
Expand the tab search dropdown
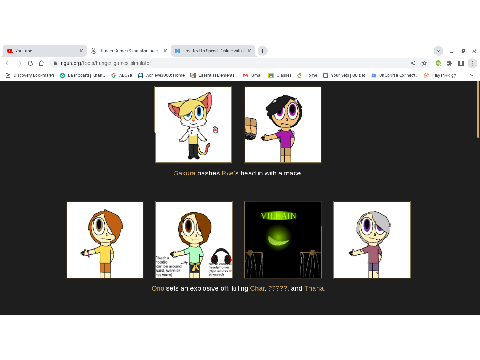(x=438, y=51)
